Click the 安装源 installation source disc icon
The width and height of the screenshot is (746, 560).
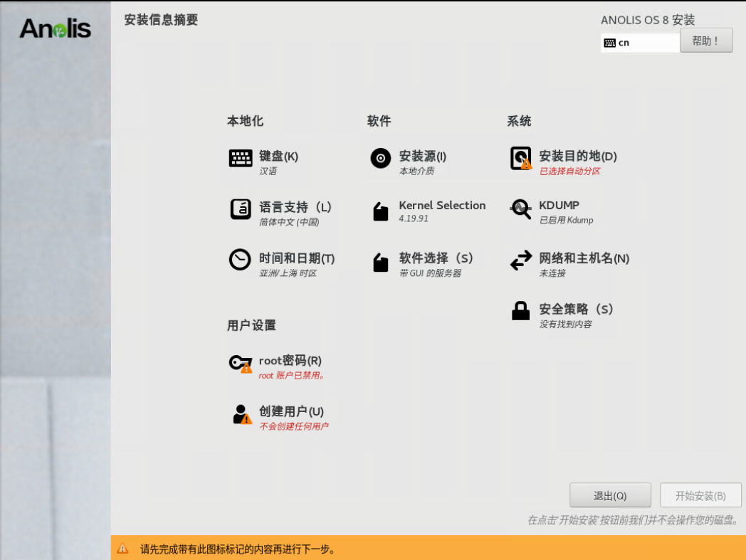(379, 157)
